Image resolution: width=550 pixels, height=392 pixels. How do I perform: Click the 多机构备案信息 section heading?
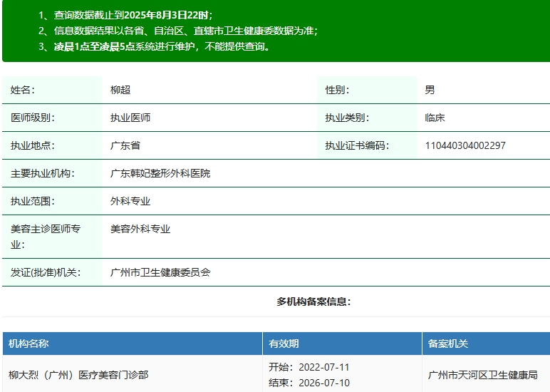click(313, 301)
